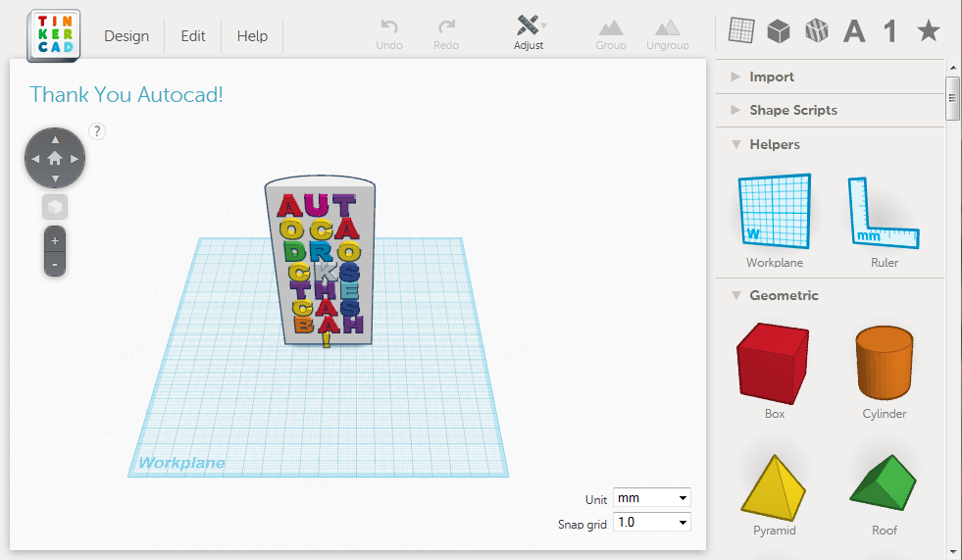Rotate view right with navigation arrow
This screenshot has height=560, width=962.
(x=75, y=159)
